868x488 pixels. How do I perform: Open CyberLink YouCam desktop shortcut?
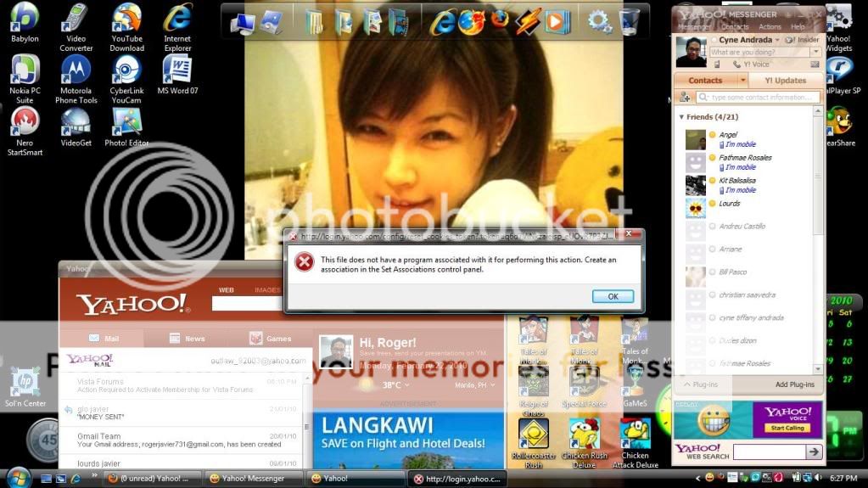126,70
